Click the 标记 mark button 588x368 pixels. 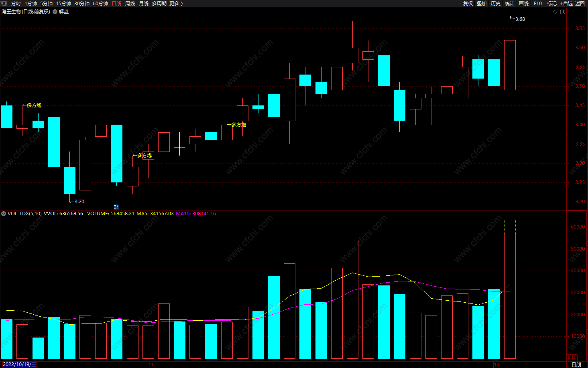[x=552, y=3]
